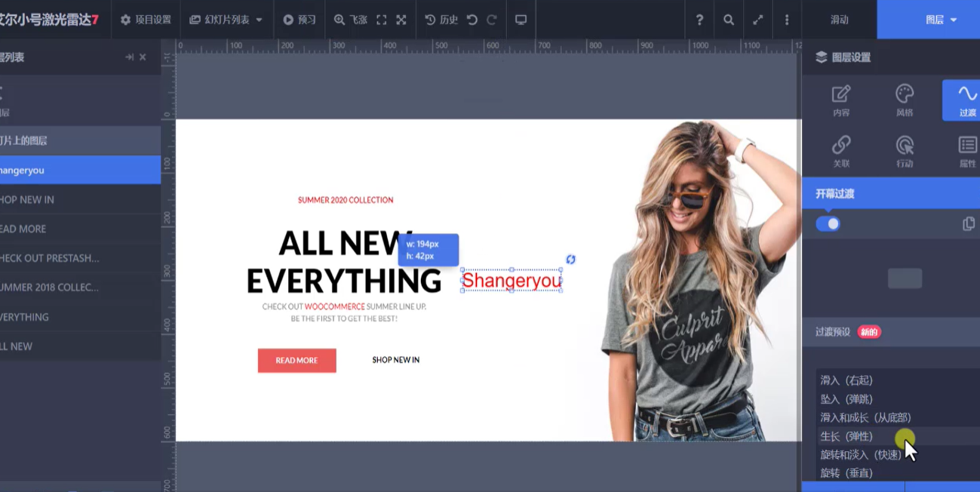This screenshot has height=492, width=980.
Task: Open the 关联 link panel icon
Action: 840,151
